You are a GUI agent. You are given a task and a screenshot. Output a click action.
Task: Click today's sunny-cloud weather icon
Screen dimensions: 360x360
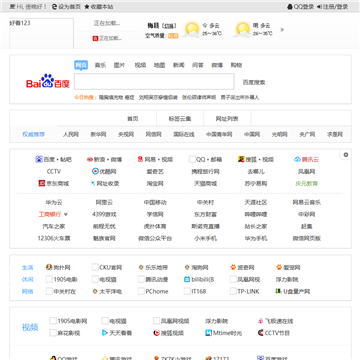192,30
